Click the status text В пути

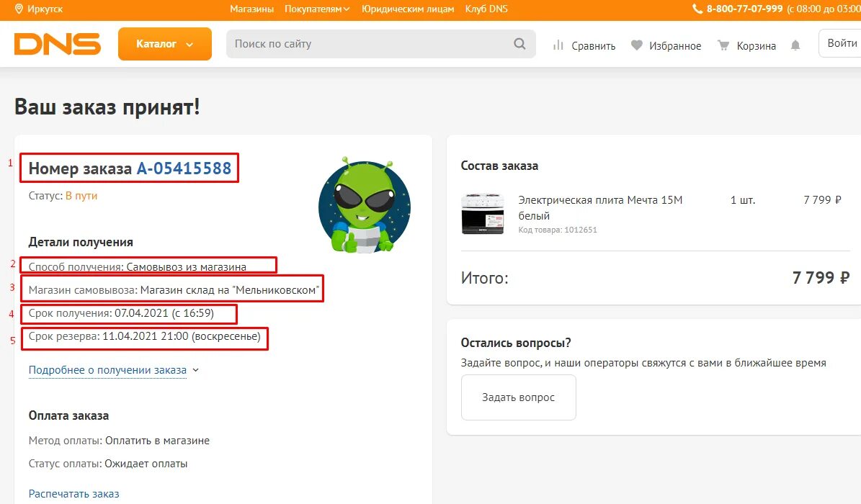click(81, 195)
